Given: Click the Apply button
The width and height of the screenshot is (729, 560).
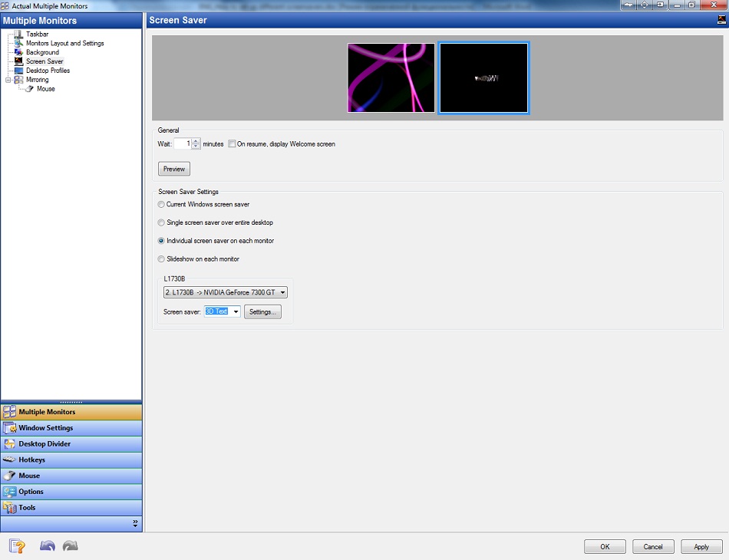Looking at the screenshot, I should point(701,546).
